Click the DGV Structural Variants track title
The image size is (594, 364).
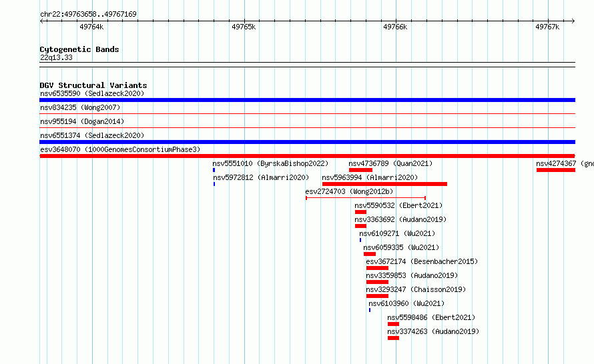click(x=93, y=85)
